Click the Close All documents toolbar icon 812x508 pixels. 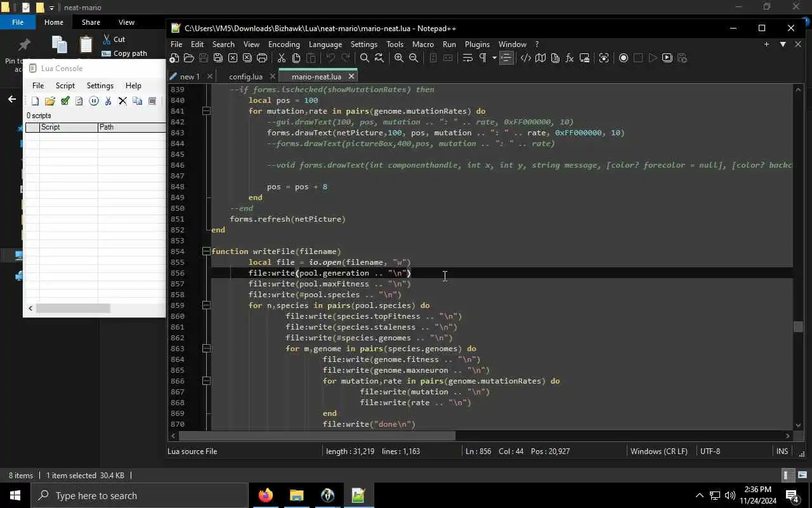click(247, 58)
